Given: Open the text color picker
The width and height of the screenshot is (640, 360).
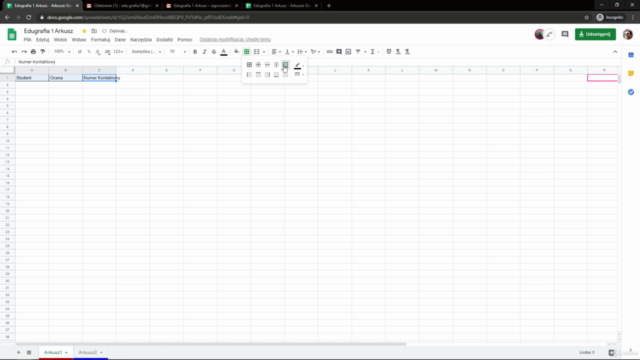Looking at the screenshot, I should click(224, 52).
